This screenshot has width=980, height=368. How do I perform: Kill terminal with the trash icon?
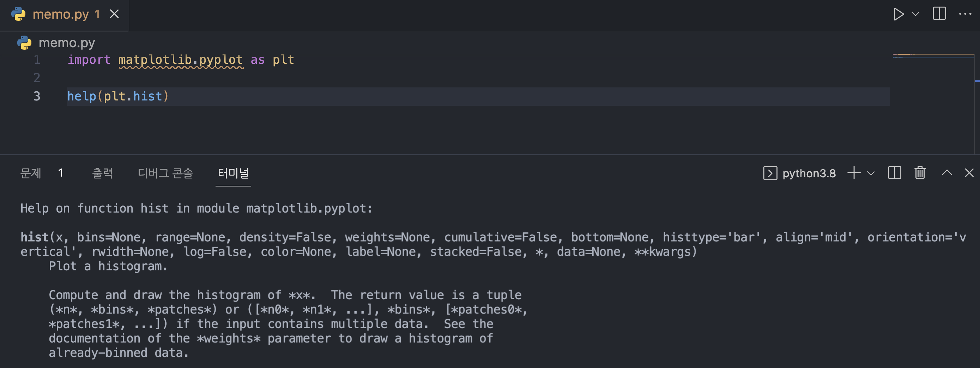(x=920, y=173)
